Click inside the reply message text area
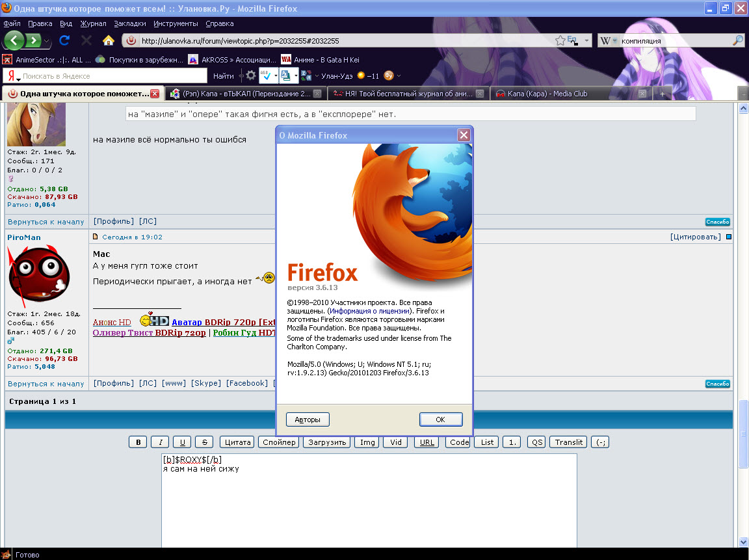The width and height of the screenshot is (749, 560). 369,507
